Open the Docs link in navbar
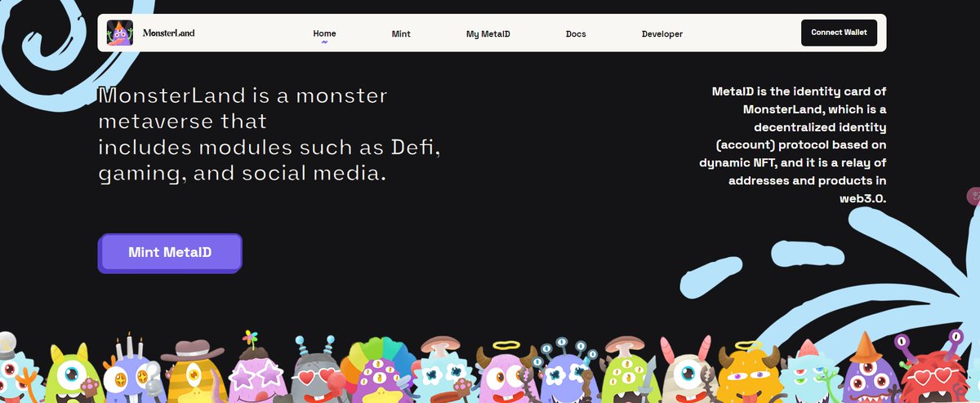This screenshot has width=980, height=403. coord(576,34)
